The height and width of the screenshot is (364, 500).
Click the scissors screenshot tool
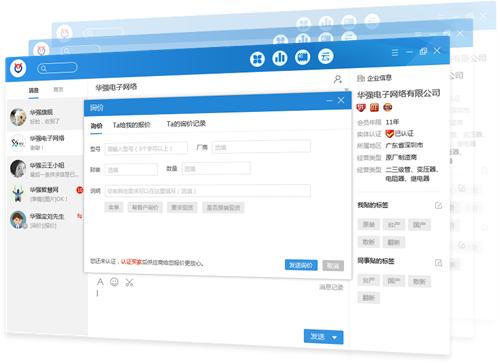pos(129,283)
